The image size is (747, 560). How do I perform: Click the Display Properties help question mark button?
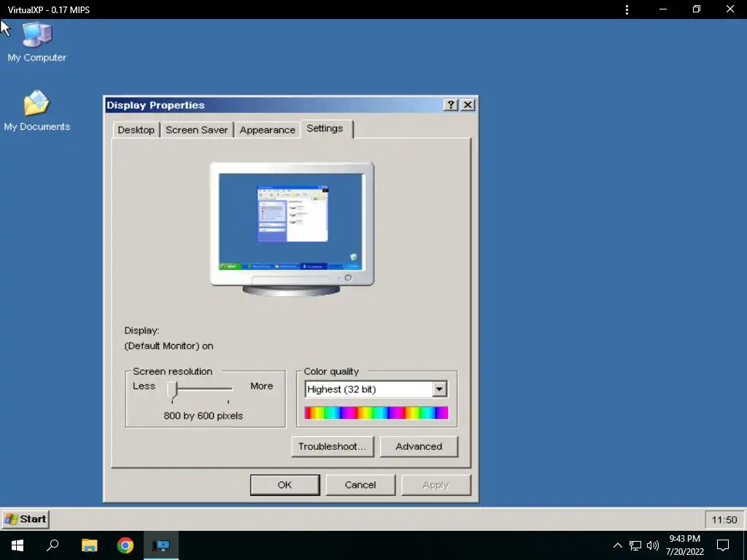pos(450,105)
